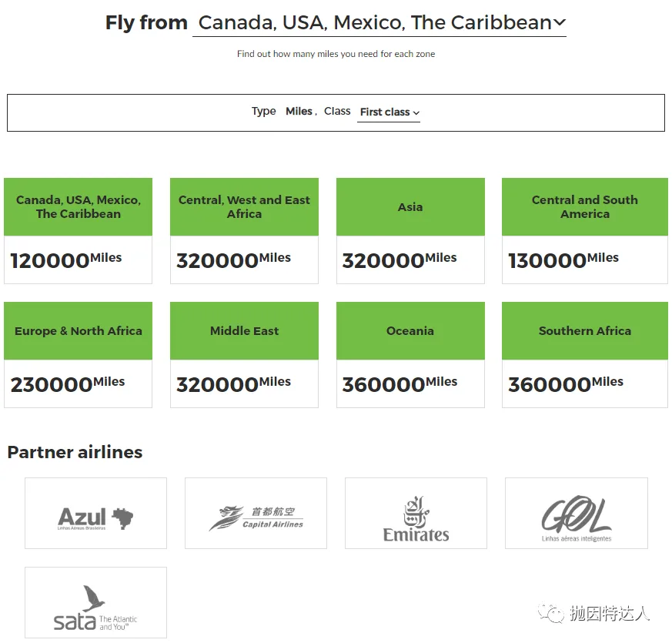Select the Southern Africa zone card
Screen dimensions: 672x643
[x=585, y=354]
